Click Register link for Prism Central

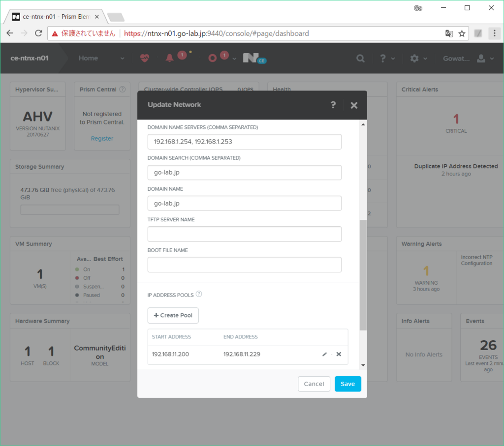pyautogui.click(x=102, y=138)
